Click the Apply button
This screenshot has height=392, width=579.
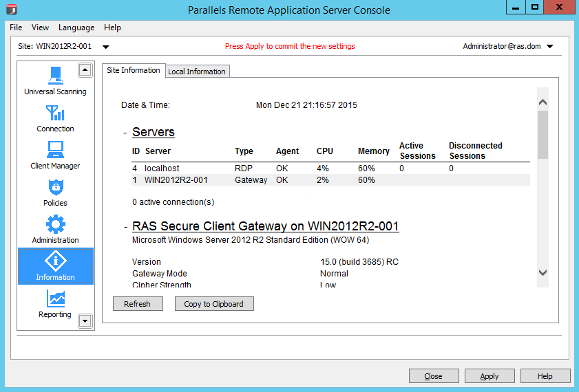coord(489,376)
